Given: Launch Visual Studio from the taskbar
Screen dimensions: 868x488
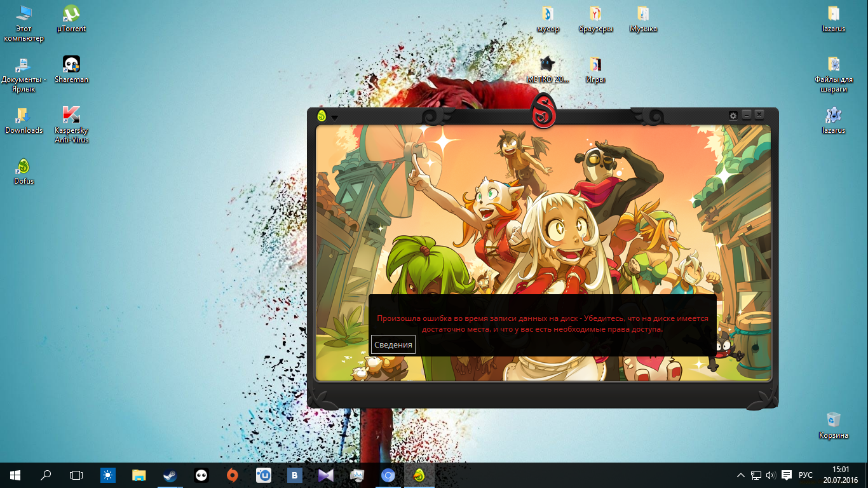Looking at the screenshot, I should 325,475.
